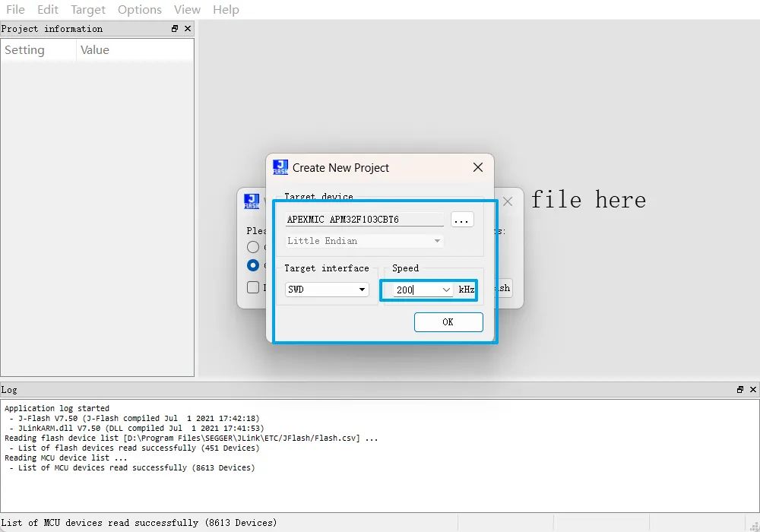760x532 pixels.
Task: Open the Options menu
Action: coord(139,10)
